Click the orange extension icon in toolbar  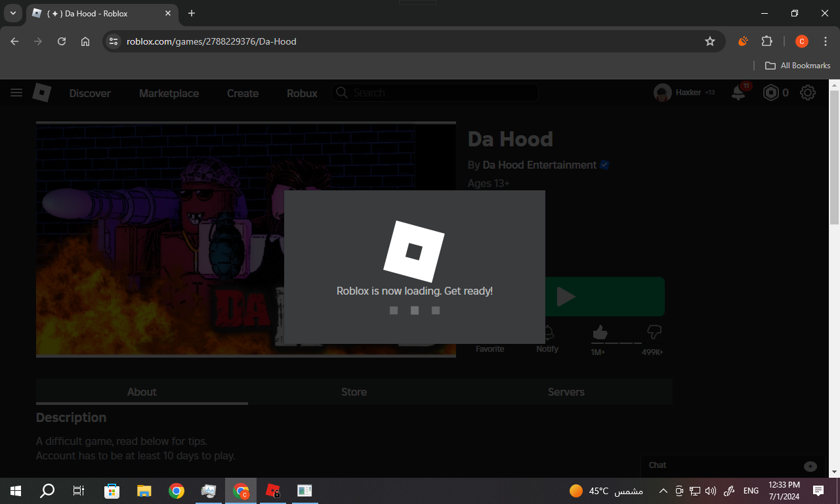pyautogui.click(x=743, y=41)
